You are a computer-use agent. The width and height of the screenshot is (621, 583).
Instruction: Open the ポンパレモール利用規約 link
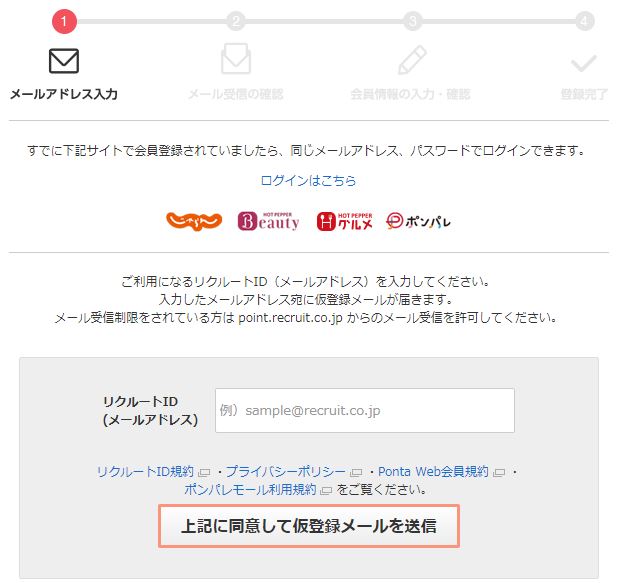(250, 490)
